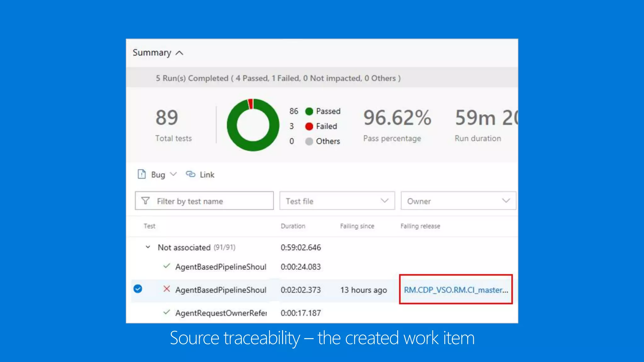Click the 13 hours ago cell

(x=364, y=290)
